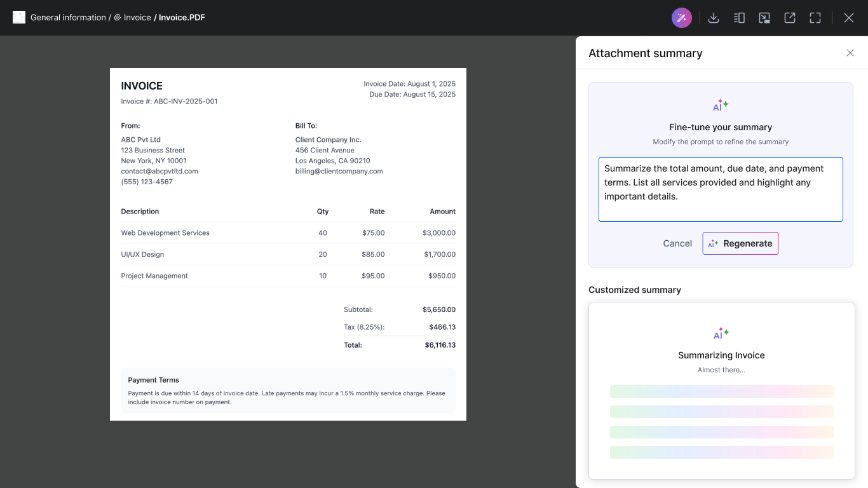The image size is (868, 488).
Task: Click the Invoice.PDF file name
Action: pyautogui.click(x=182, y=17)
